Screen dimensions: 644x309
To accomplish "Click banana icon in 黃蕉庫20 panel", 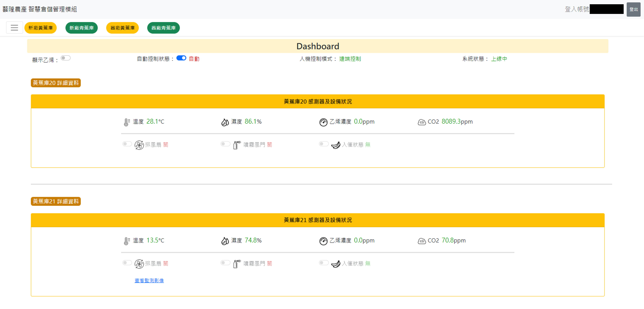I will point(335,145).
